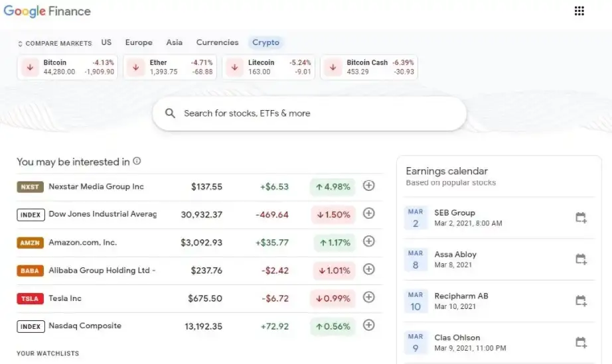This screenshot has width=612, height=364.
Task: Open Tesla Inc stock page
Action: [x=65, y=298]
